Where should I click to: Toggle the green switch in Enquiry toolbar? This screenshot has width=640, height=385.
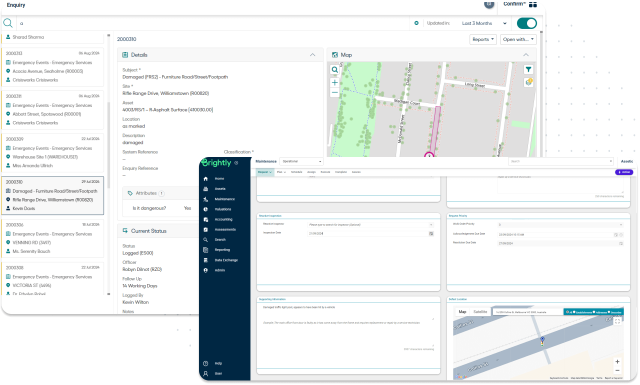coord(527,23)
